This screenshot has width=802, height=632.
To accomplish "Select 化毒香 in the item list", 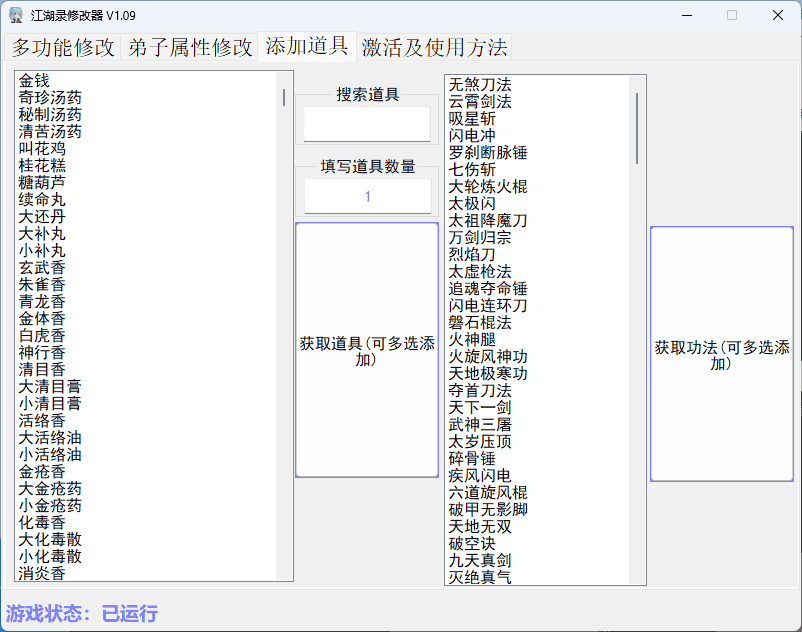I will point(42,522).
